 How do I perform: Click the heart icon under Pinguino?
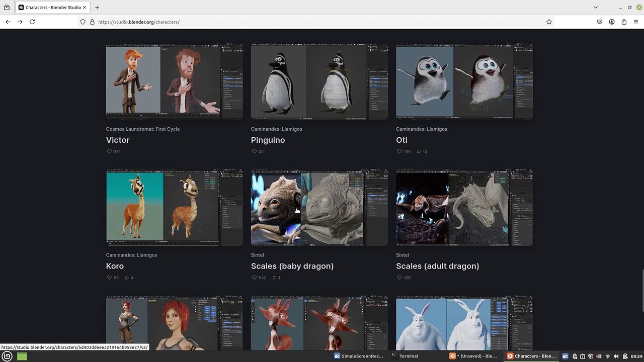pos(254,152)
